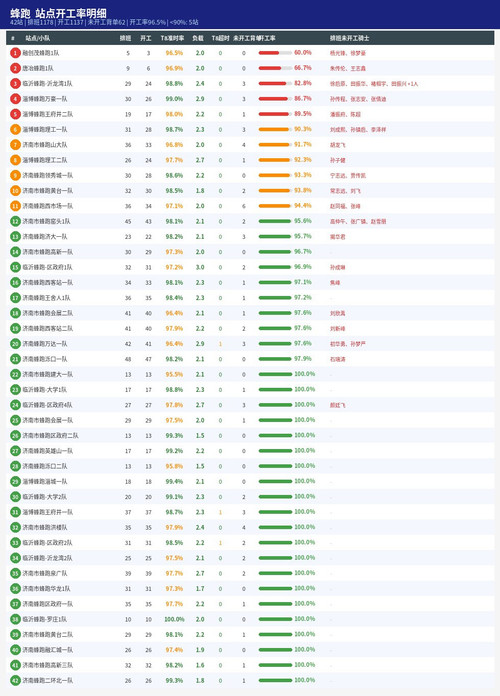Viewport: 500px width, 696px height.
Task: Click the 排班 column header
Action: [125, 39]
